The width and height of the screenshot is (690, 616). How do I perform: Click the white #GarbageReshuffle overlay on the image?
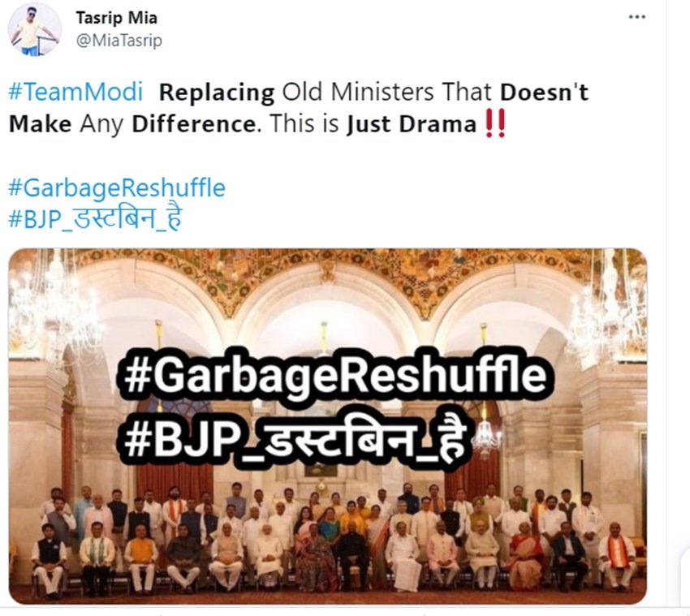(x=333, y=375)
